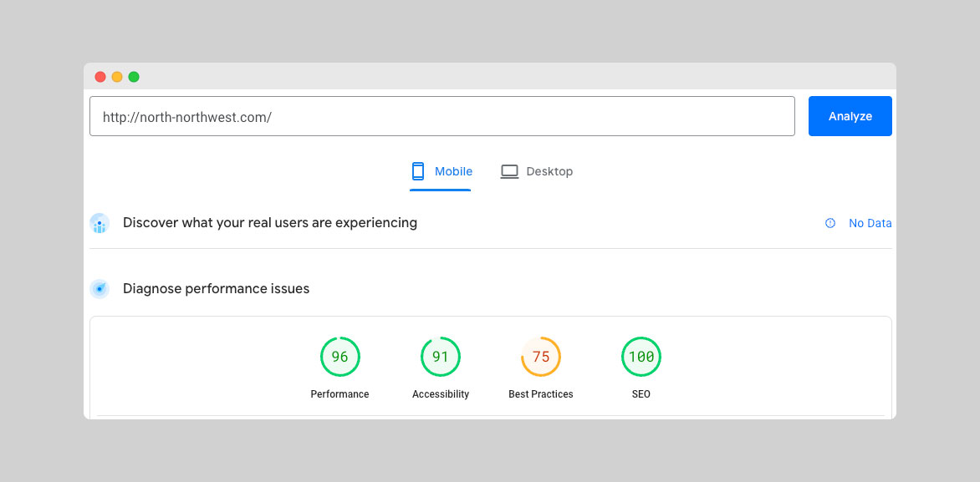Click the URL input field

(x=442, y=116)
